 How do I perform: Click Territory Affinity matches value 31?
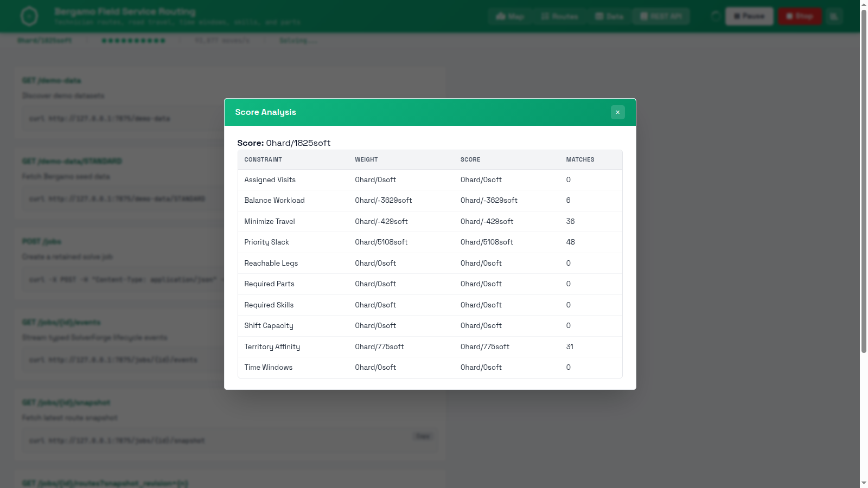(x=570, y=346)
